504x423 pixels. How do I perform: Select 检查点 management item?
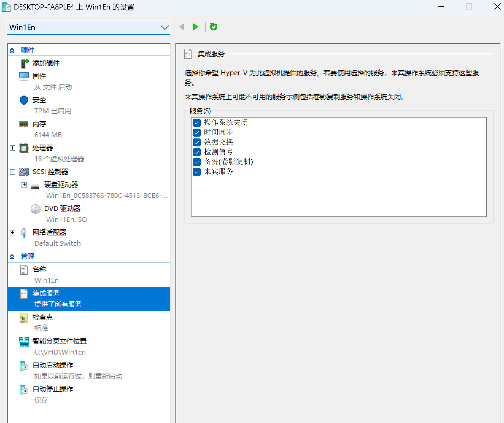point(43,317)
